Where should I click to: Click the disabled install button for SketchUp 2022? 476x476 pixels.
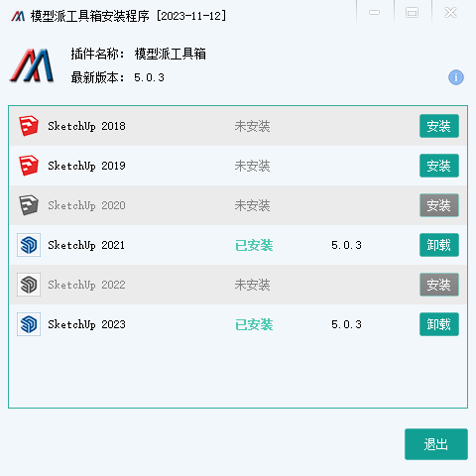point(439,285)
